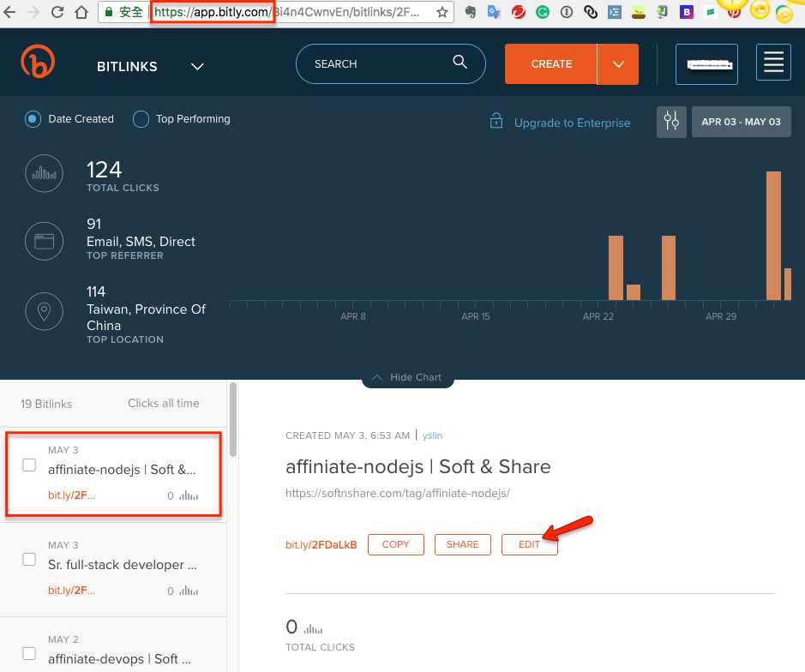Open the yslin profile link
Image resolution: width=805 pixels, height=672 pixels.
432,435
